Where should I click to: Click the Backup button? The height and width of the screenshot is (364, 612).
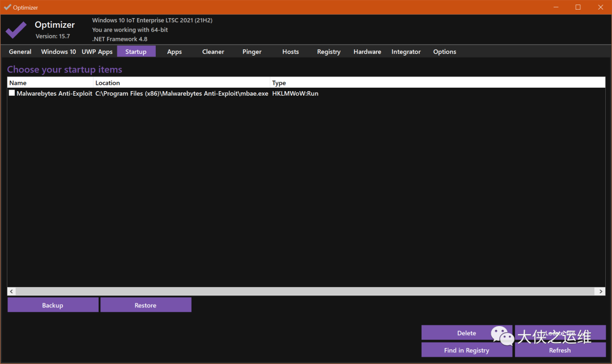53,305
